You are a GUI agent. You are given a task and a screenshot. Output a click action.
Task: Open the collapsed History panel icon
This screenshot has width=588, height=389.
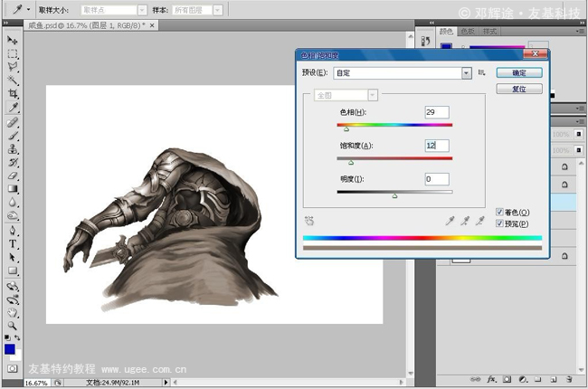click(426, 41)
